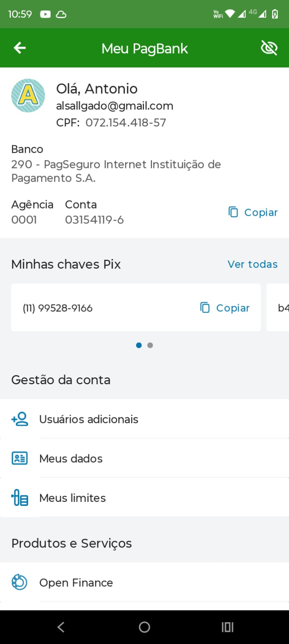This screenshot has height=644, width=289.
Task: Select the phone number Pix key card
Action: [x=101, y=308]
